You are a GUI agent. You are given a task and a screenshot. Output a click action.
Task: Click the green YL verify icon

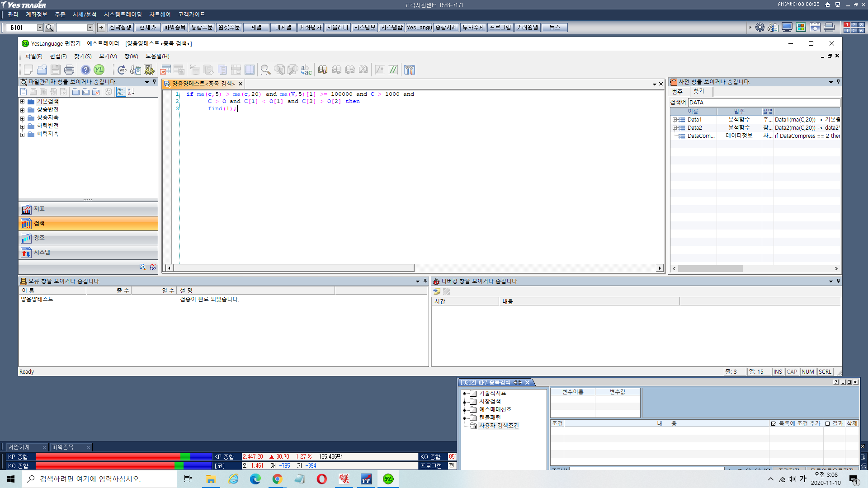(x=99, y=70)
